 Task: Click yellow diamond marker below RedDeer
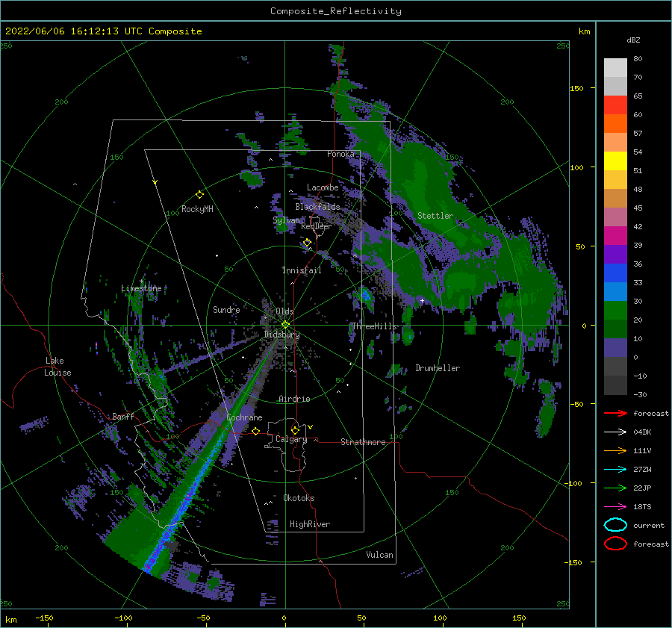pos(307,243)
